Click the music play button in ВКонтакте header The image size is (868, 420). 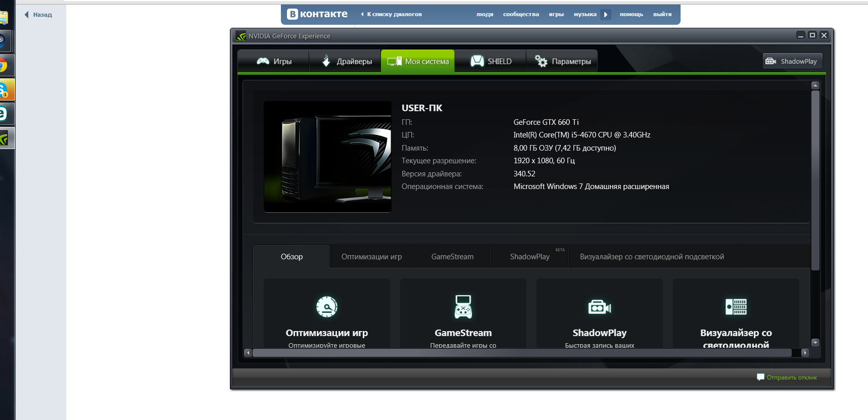tap(606, 15)
